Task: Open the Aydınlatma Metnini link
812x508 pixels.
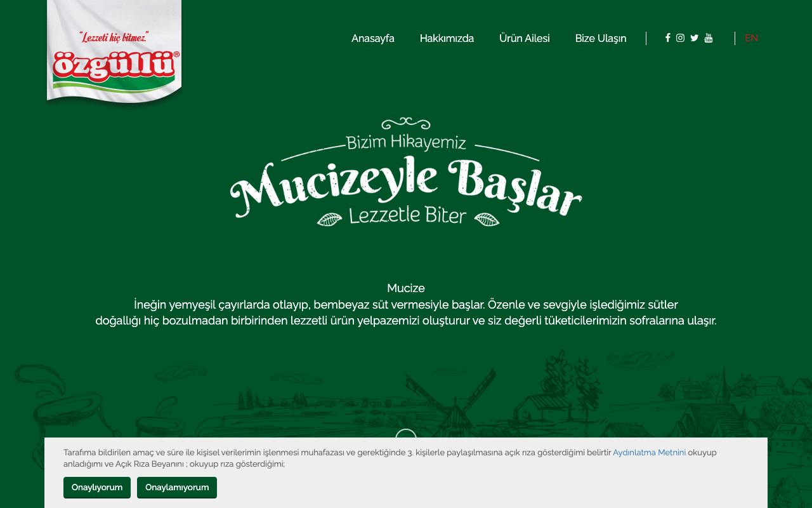Action: pos(649,453)
